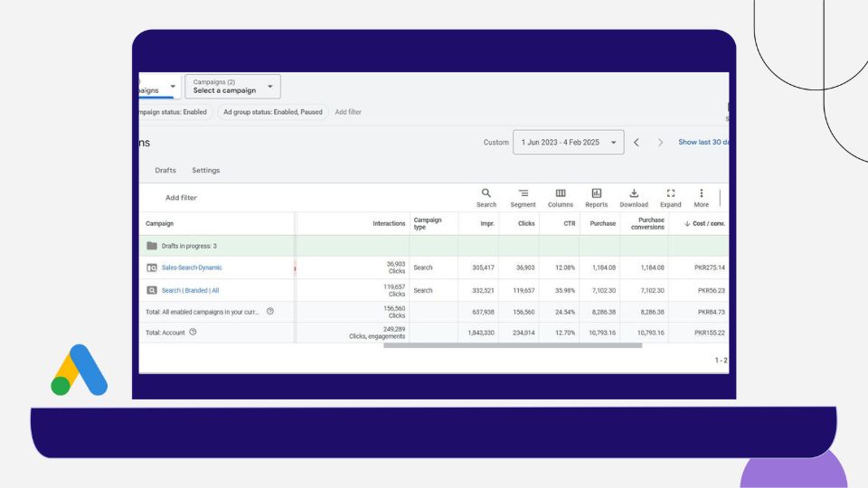The height and width of the screenshot is (488, 868).
Task: Open the More options menu
Action: [701, 197]
